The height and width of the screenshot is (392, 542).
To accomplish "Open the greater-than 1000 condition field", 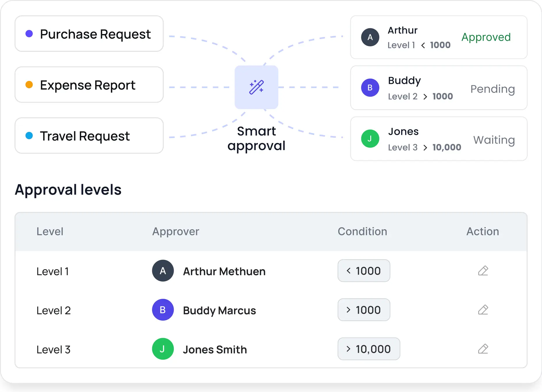I will click(x=364, y=310).
